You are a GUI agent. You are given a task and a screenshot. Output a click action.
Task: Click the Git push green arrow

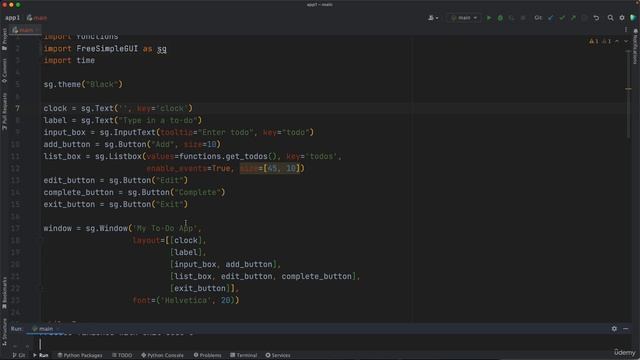tap(573, 18)
